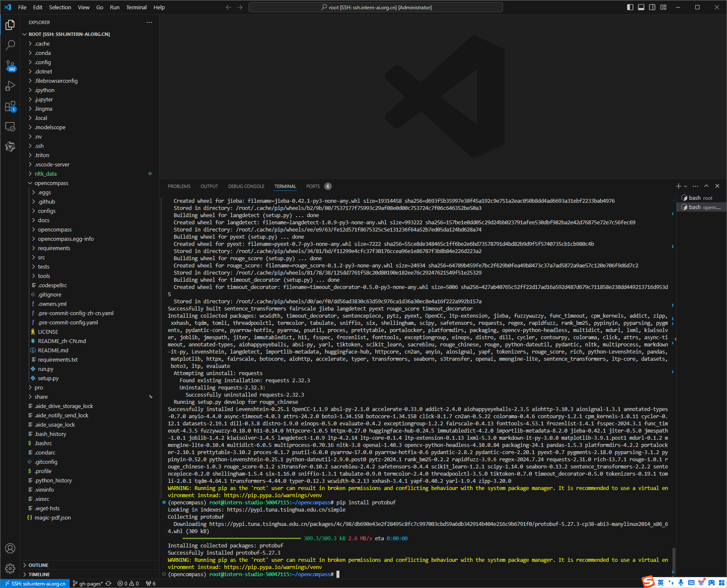
Task: Open requirements.txt file
Action: point(90,359)
